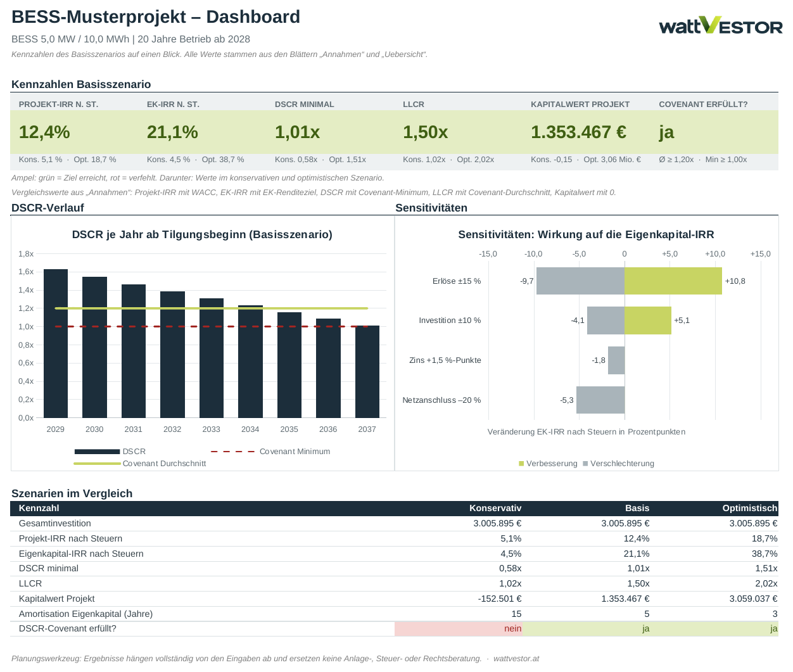Click the Eigenkapital-IRR nach Steuern row label
793x672 pixels.
[81, 554]
